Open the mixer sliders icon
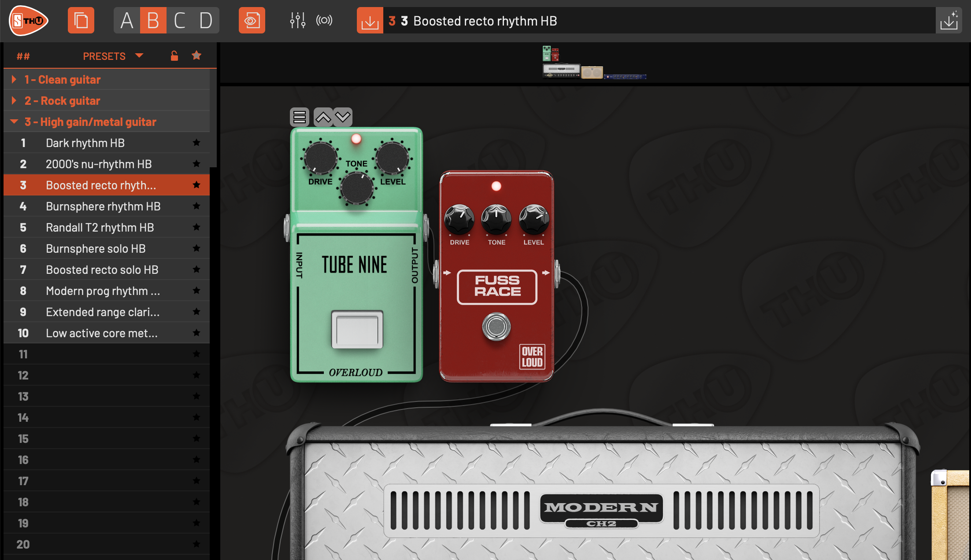 coord(297,21)
